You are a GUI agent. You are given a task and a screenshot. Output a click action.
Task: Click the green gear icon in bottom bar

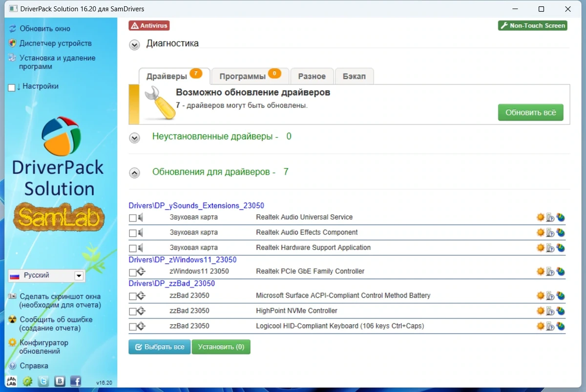coord(27,381)
